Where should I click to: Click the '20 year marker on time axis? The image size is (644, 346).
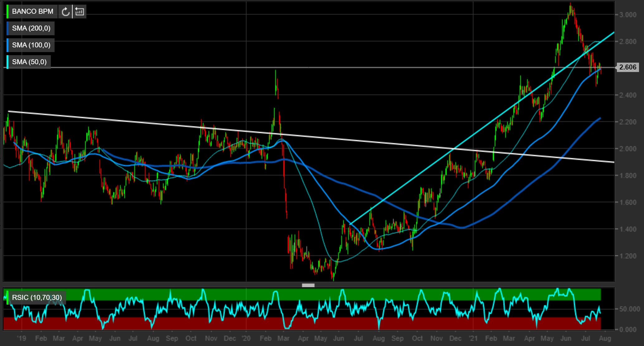(246, 338)
